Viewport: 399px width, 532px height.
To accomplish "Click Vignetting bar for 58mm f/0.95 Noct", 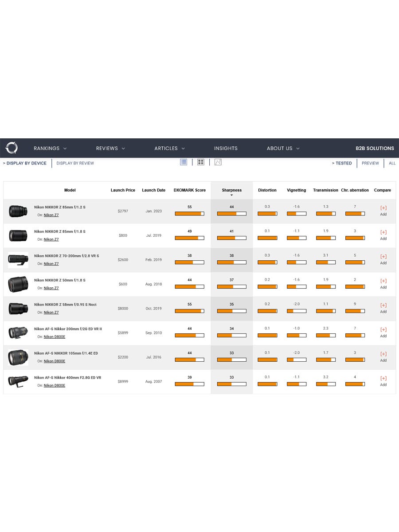I will point(297,311).
